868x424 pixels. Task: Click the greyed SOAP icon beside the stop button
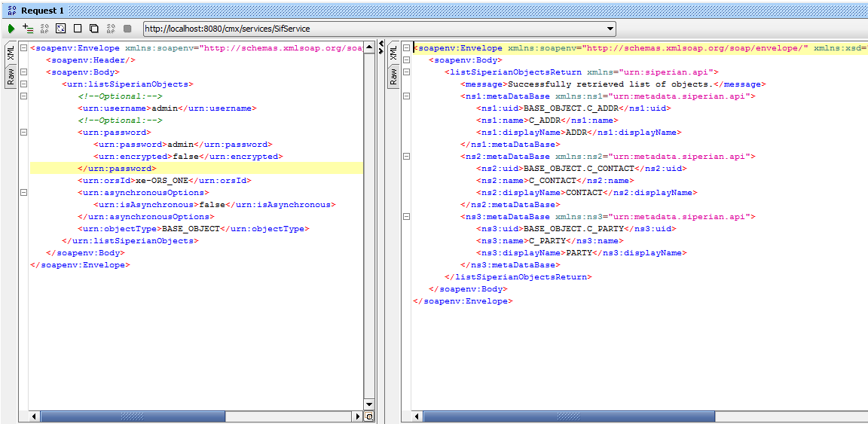click(x=111, y=28)
